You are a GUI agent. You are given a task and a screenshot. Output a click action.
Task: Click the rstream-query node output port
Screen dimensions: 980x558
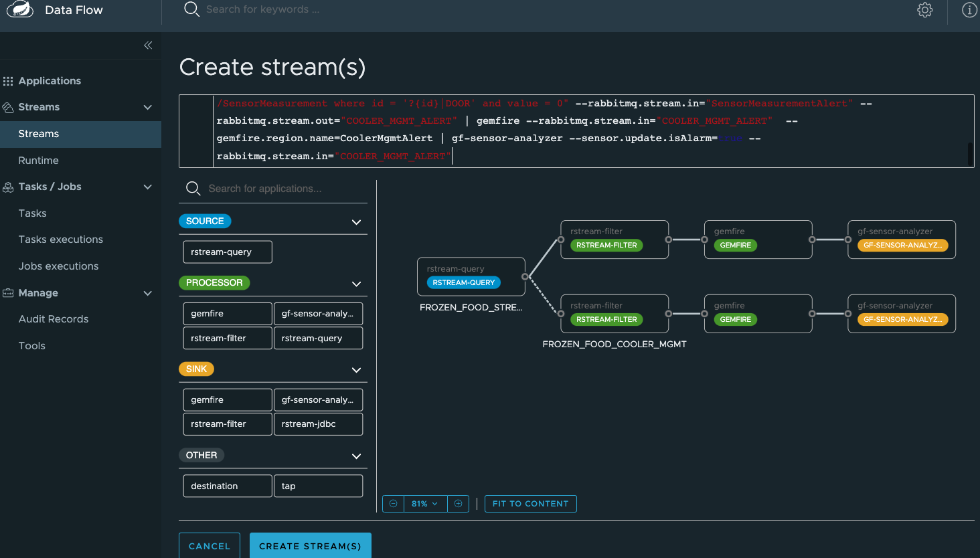pyautogui.click(x=525, y=276)
